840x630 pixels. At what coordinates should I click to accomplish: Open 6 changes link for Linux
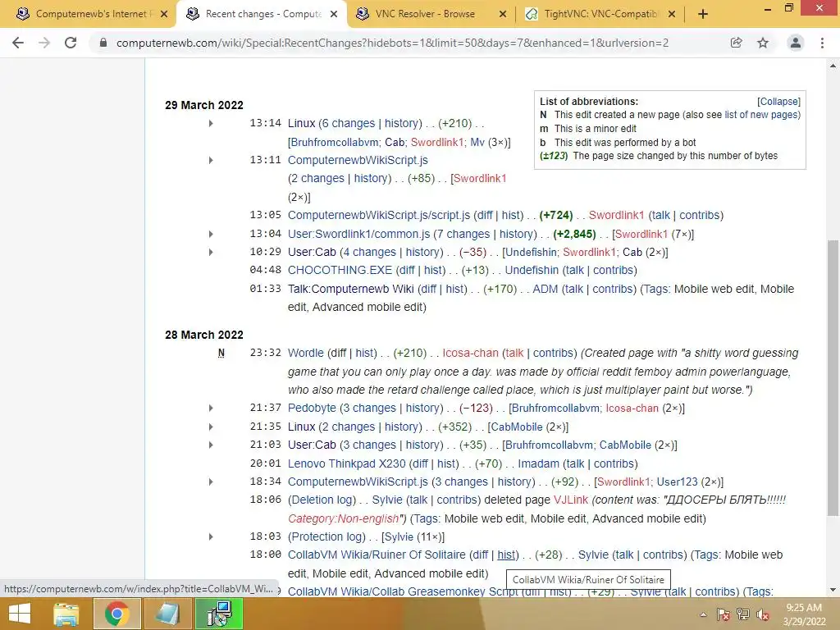[x=349, y=124]
